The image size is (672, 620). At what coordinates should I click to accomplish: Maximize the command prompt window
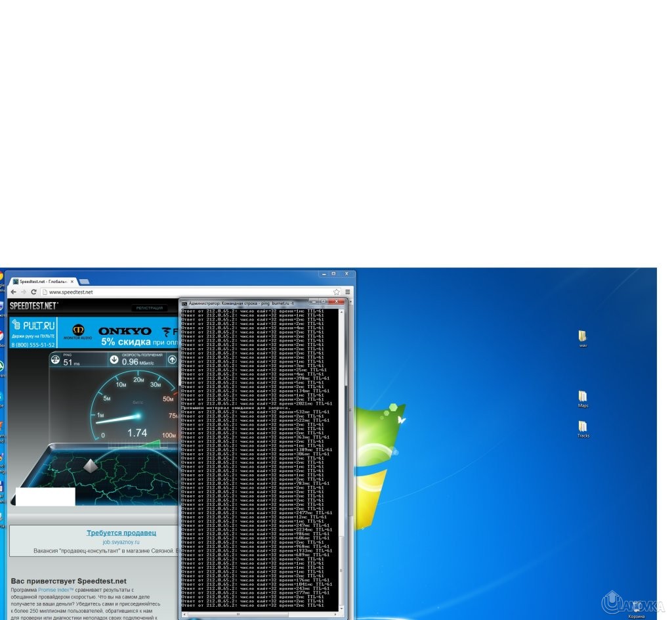323,302
